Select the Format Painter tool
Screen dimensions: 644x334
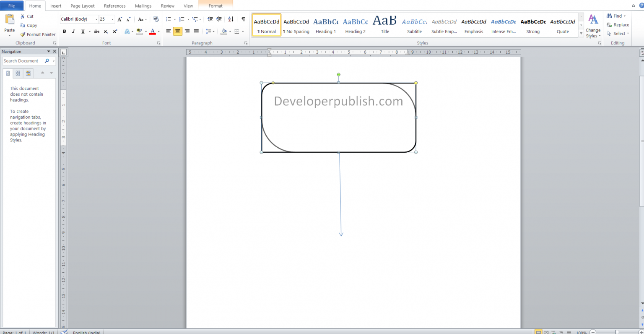click(38, 34)
